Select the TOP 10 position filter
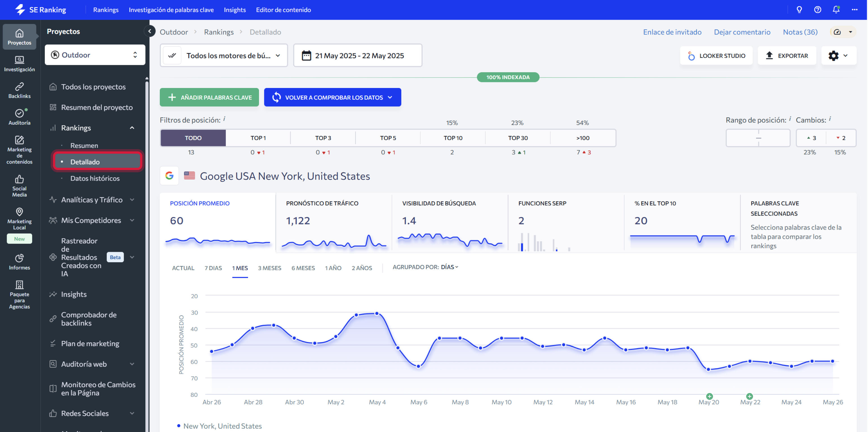The image size is (868, 432). [x=453, y=138]
